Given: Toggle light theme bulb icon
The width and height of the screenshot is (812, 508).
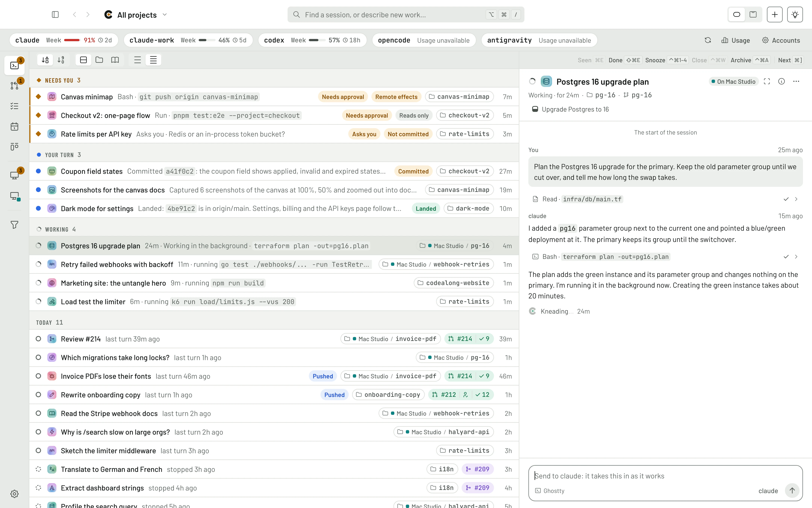Looking at the screenshot, I should [795, 14].
